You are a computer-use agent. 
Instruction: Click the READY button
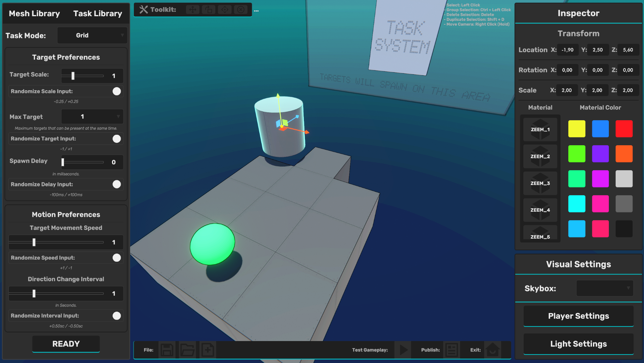point(66,344)
